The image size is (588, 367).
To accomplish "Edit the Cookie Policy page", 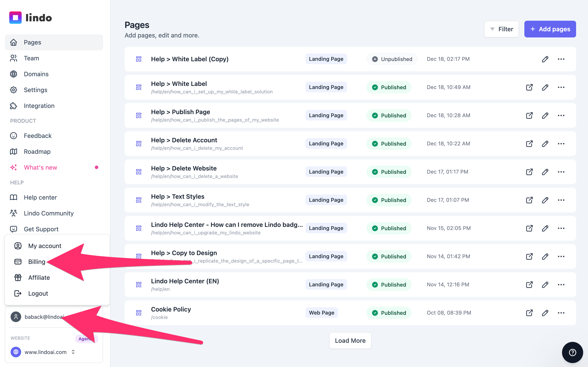I will 545,313.
